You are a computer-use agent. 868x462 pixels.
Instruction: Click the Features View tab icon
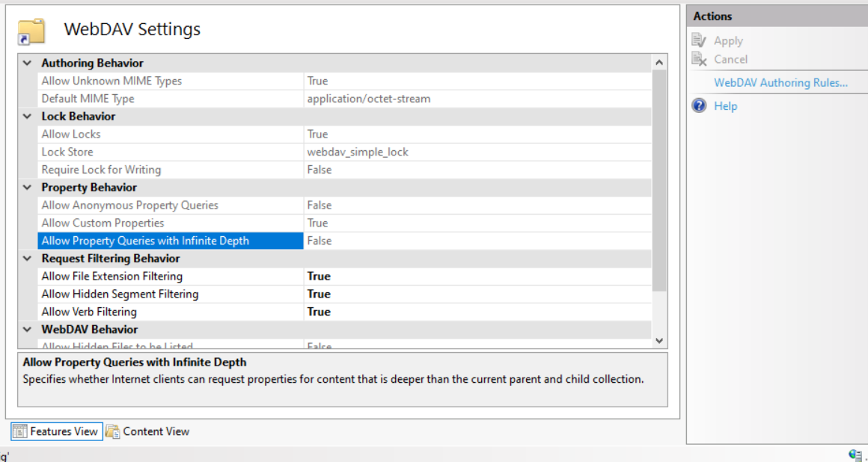pos(20,431)
